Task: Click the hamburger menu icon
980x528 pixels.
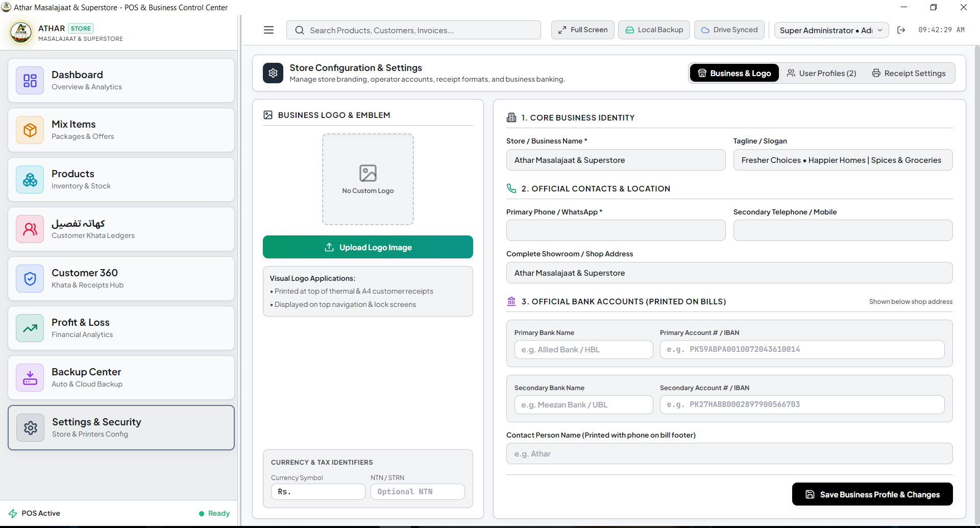Action: tap(268, 30)
